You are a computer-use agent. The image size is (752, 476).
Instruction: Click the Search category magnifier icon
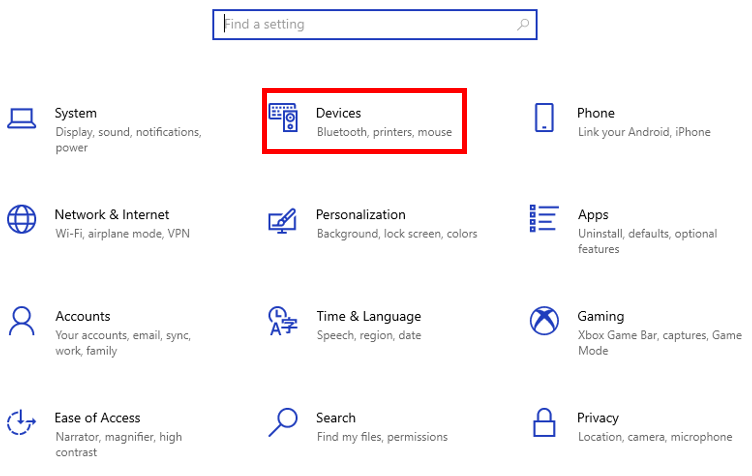click(x=283, y=422)
